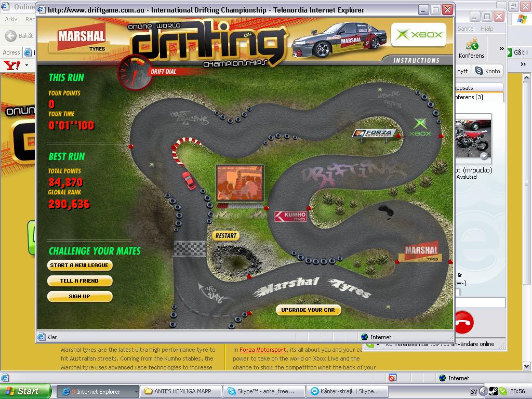Click the IE page icon in popup title bar
The width and height of the screenshot is (532, 399).
point(42,9)
